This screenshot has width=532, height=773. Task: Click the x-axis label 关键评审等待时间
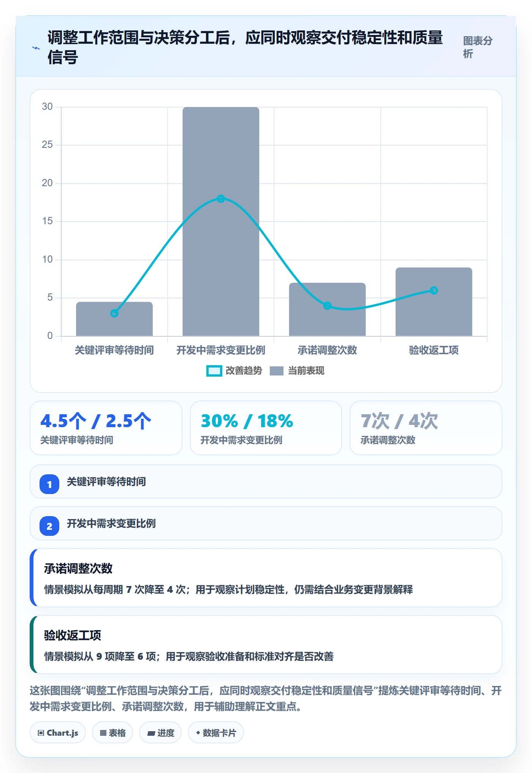pos(114,350)
